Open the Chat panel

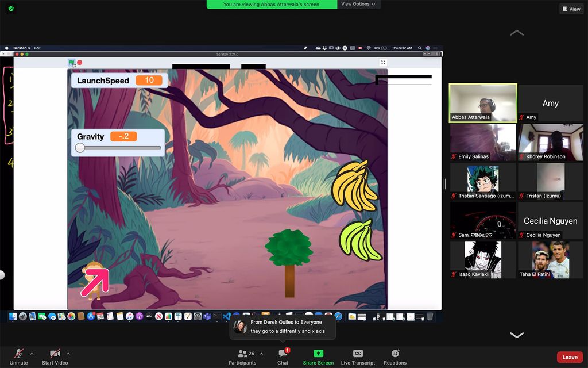click(x=283, y=357)
